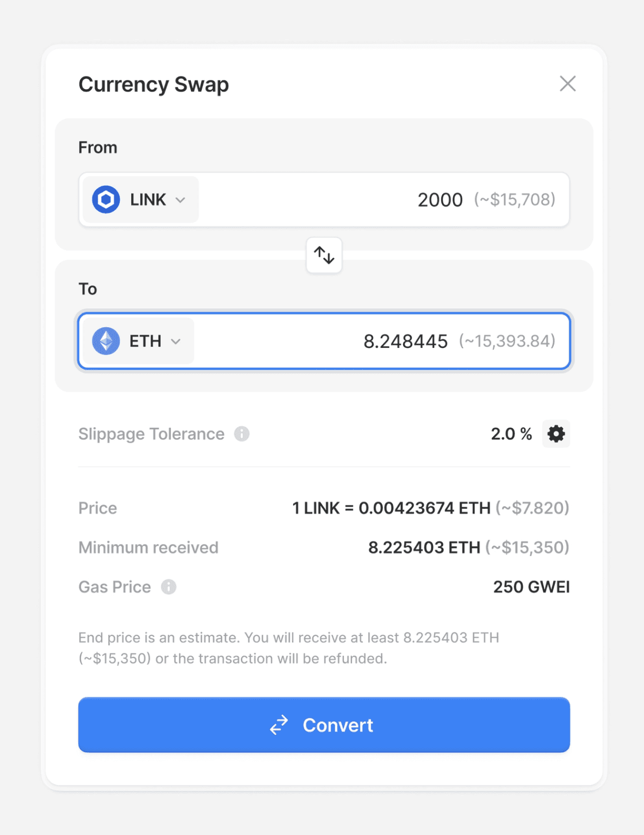Click the Convert button

324,725
